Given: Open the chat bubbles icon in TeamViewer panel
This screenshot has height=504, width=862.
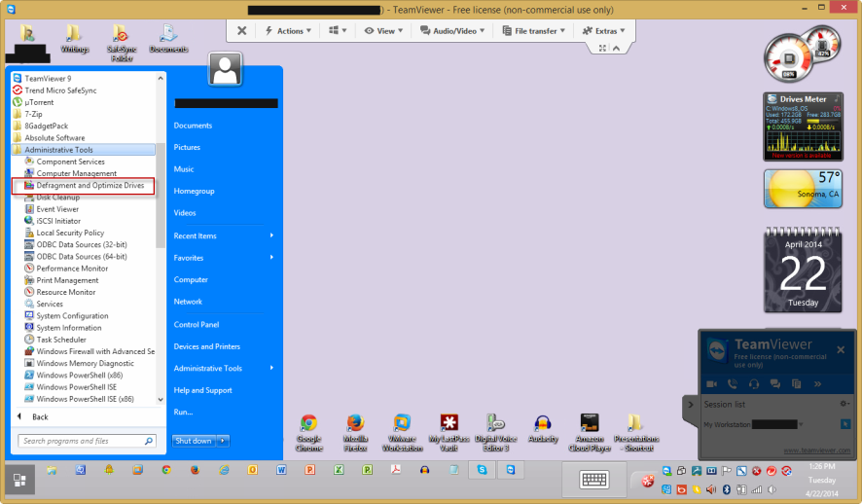Looking at the screenshot, I should tap(773, 384).
